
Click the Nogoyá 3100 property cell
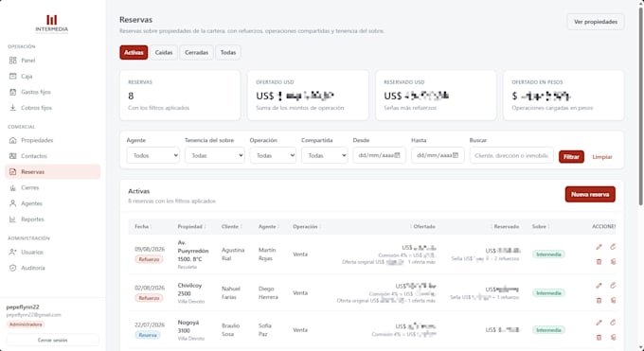(191, 330)
